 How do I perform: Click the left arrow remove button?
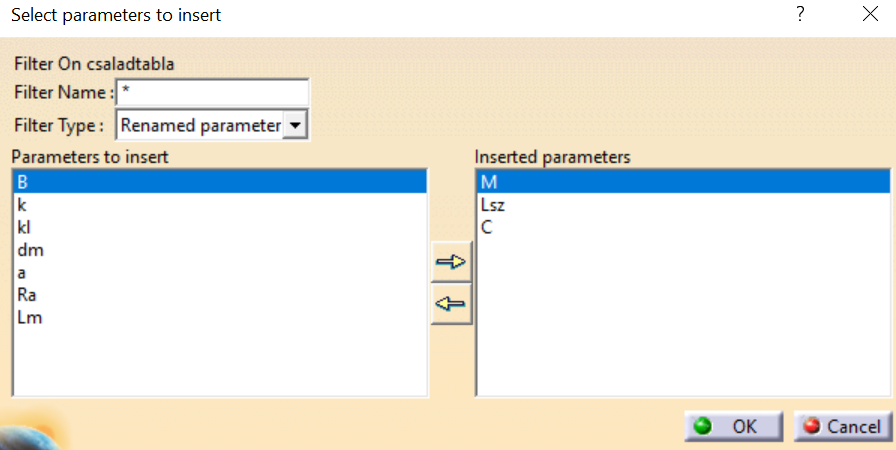point(451,305)
